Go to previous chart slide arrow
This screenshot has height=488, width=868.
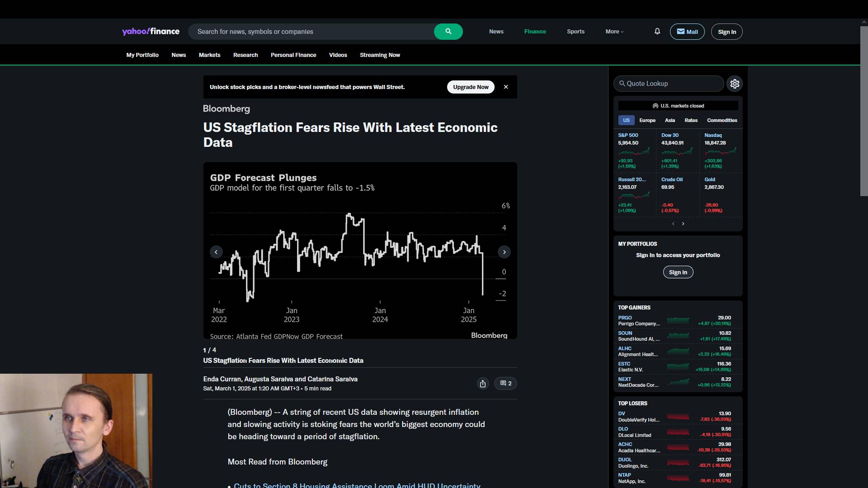pos(216,252)
